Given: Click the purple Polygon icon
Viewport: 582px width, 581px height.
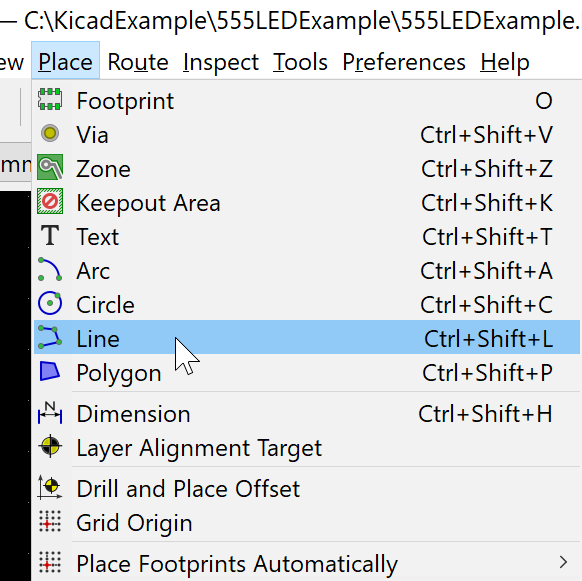Looking at the screenshot, I should click(x=50, y=371).
